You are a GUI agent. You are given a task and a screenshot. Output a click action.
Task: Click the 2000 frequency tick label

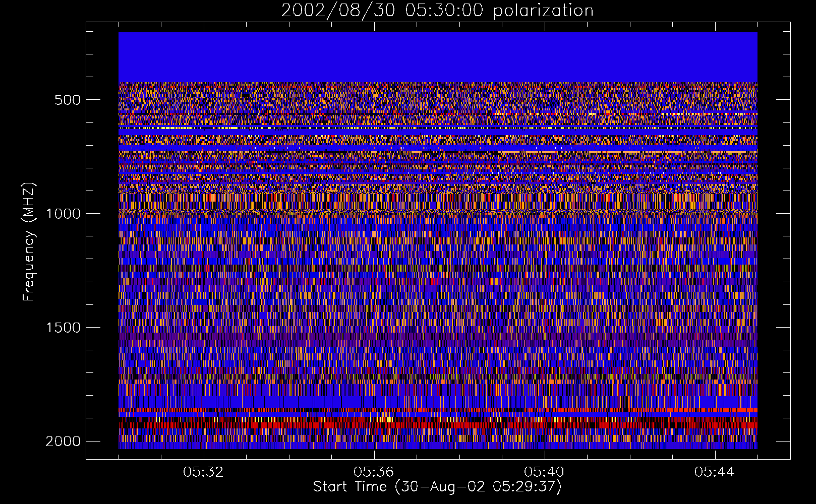pyautogui.click(x=63, y=442)
